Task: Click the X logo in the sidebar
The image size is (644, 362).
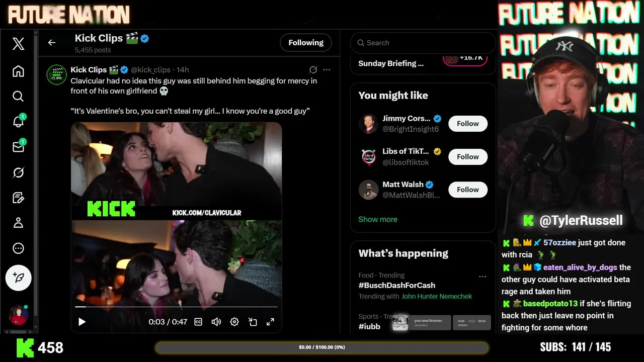Action: tap(18, 44)
